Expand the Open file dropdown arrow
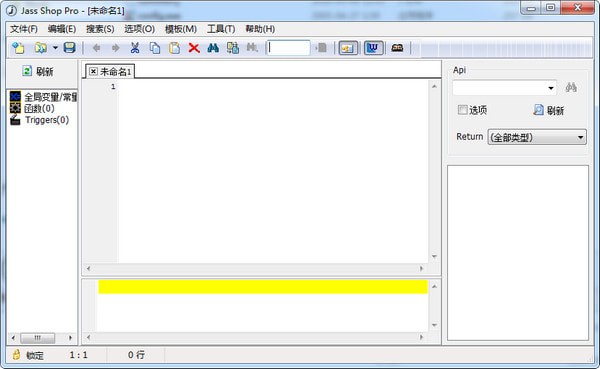This screenshot has height=369, width=600. [x=55, y=48]
